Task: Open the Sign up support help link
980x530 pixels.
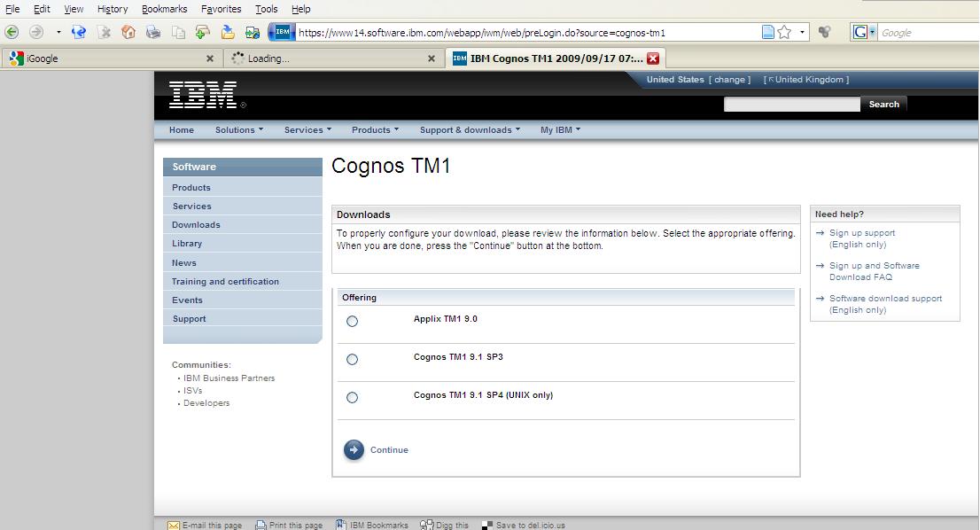Action: (x=862, y=238)
